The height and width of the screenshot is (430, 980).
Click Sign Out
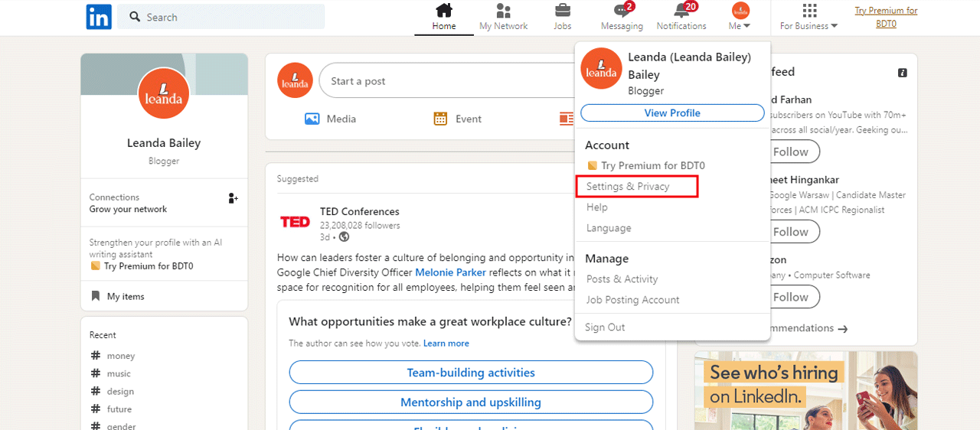click(605, 327)
